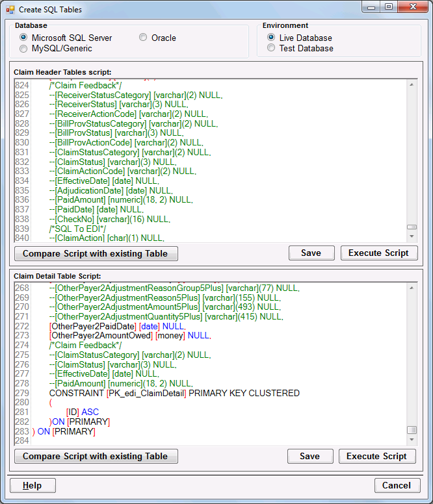Switch to Test Database environment

(x=271, y=48)
